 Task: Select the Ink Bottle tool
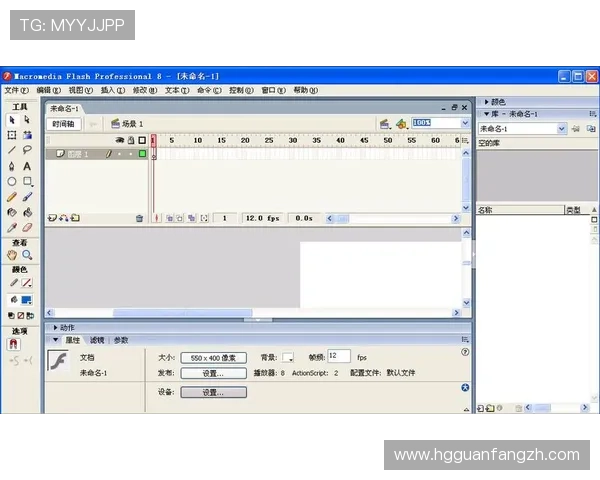pyautogui.click(x=12, y=212)
